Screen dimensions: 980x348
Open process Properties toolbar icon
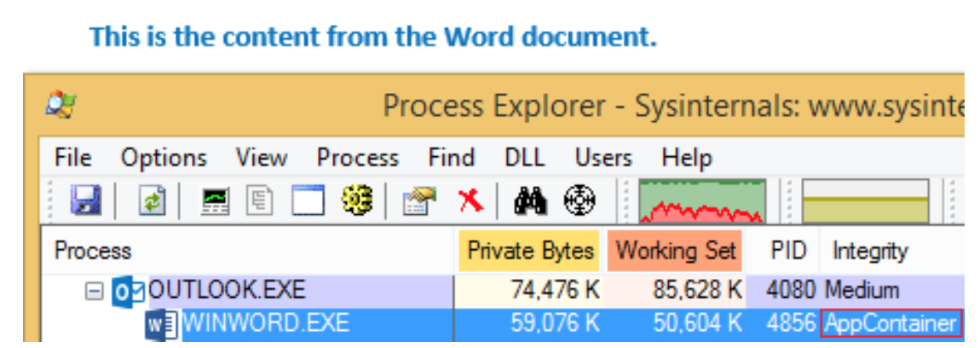[x=417, y=200]
